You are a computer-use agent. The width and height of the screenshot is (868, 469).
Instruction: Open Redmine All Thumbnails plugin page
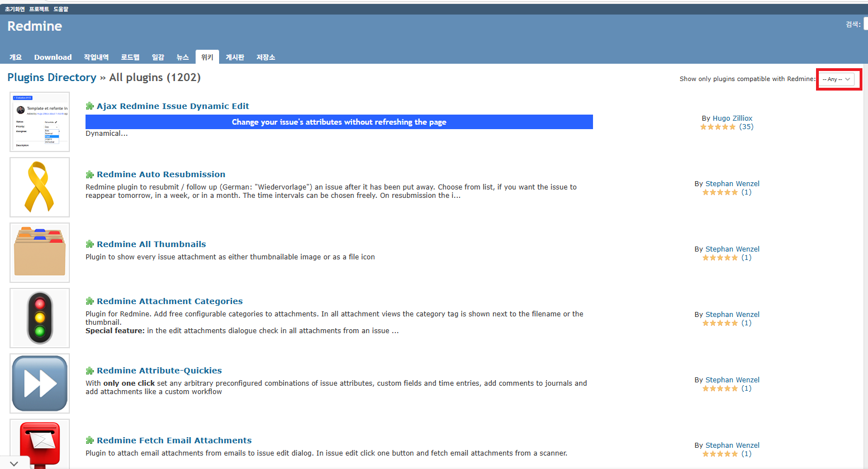(x=151, y=244)
